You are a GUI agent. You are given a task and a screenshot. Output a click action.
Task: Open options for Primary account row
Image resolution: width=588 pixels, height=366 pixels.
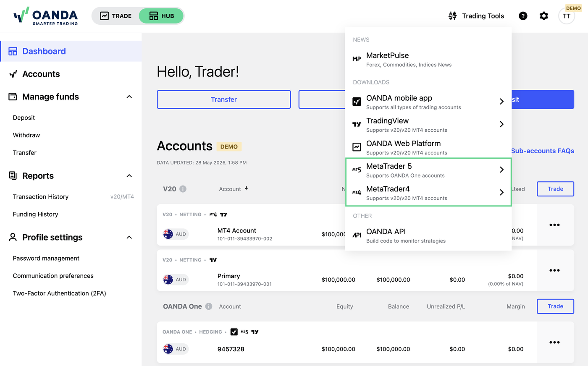pos(554,270)
